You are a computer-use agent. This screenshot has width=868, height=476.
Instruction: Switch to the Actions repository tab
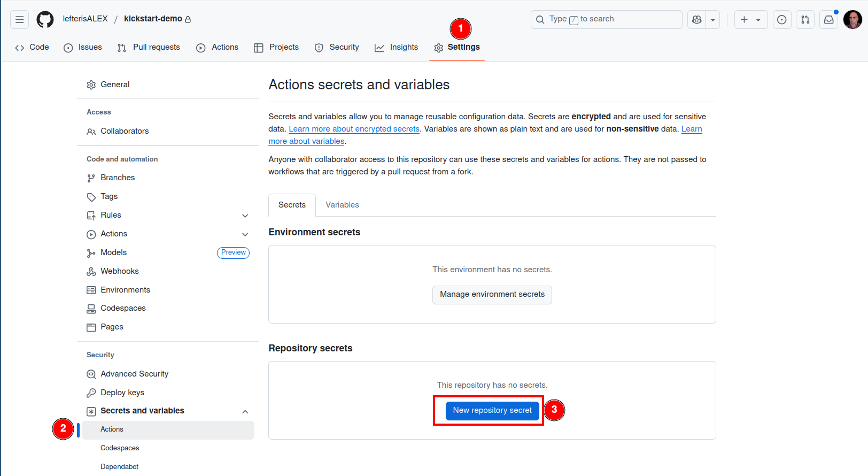tap(217, 47)
